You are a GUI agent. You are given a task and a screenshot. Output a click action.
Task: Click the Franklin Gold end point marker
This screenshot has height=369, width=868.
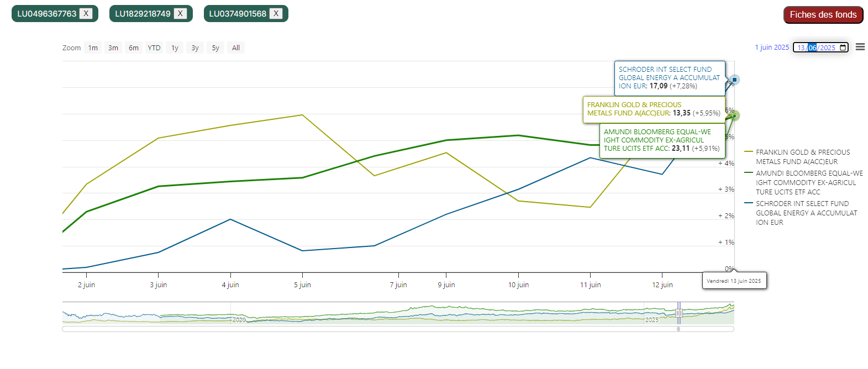point(734,115)
